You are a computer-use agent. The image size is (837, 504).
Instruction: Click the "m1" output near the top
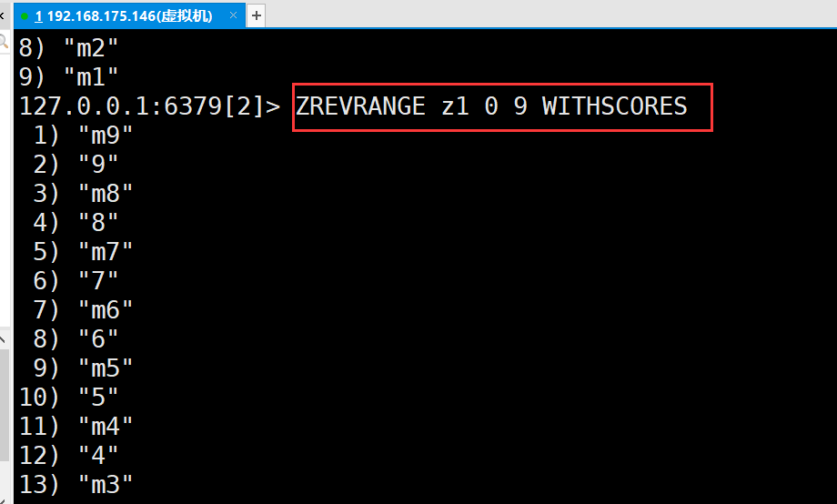pos(90,77)
